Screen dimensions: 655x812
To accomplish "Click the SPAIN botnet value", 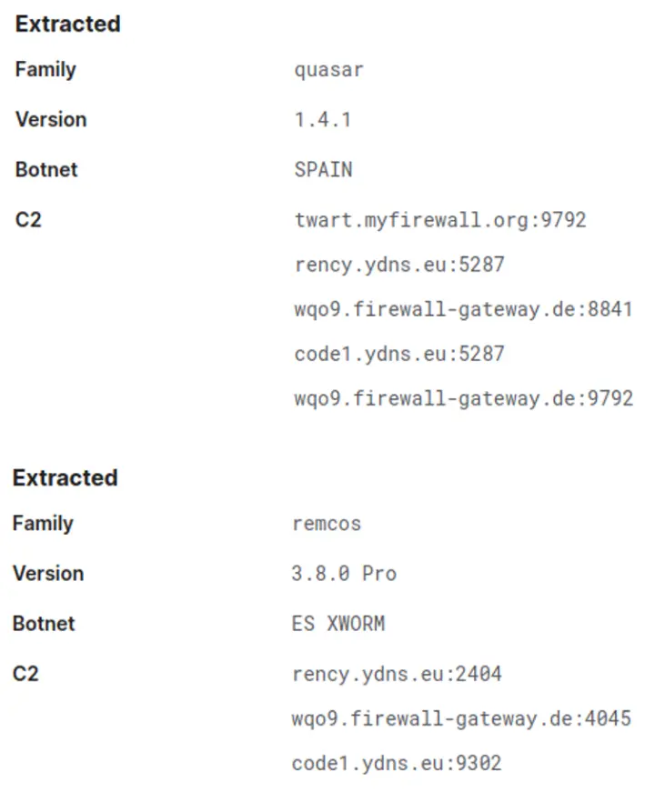I will (x=323, y=170).
